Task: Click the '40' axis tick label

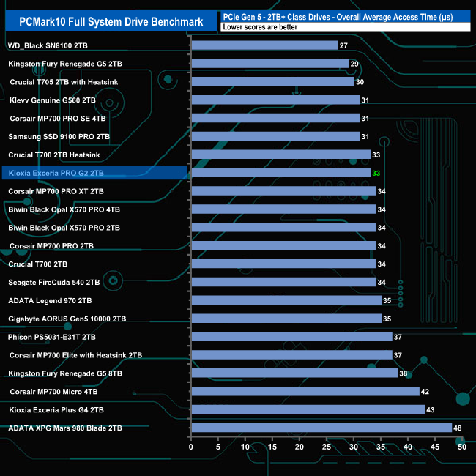Action: (408, 447)
